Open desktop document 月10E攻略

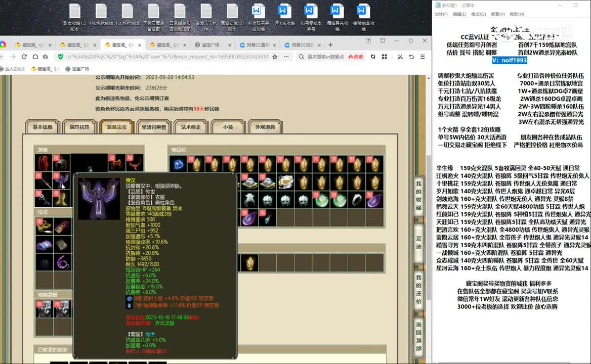click(284, 15)
